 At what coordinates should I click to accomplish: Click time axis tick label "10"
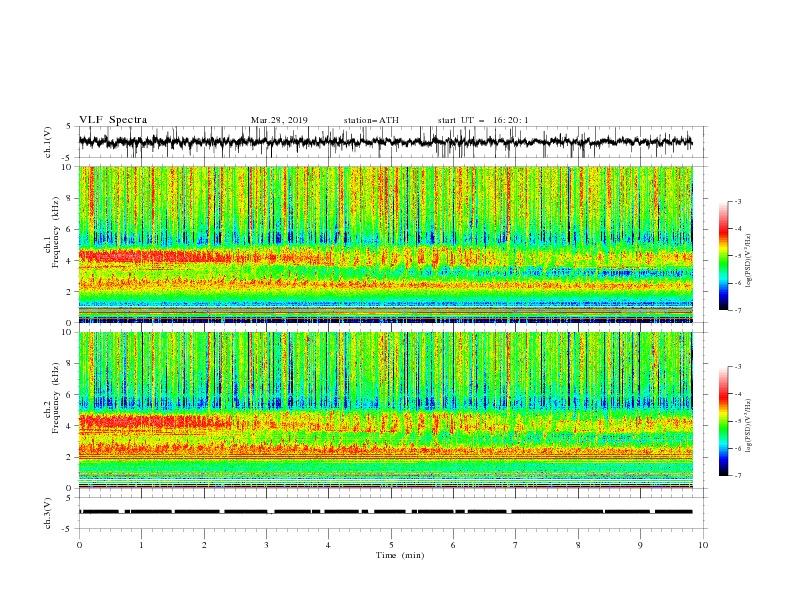[x=703, y=545]
